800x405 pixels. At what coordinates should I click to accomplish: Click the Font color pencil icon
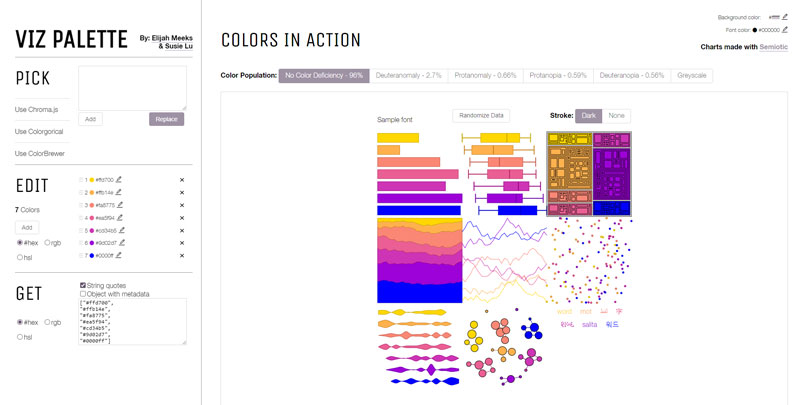pos(785,30)
